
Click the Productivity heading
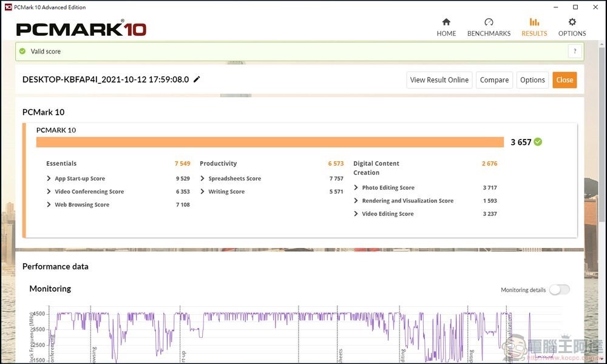point(218,164)
